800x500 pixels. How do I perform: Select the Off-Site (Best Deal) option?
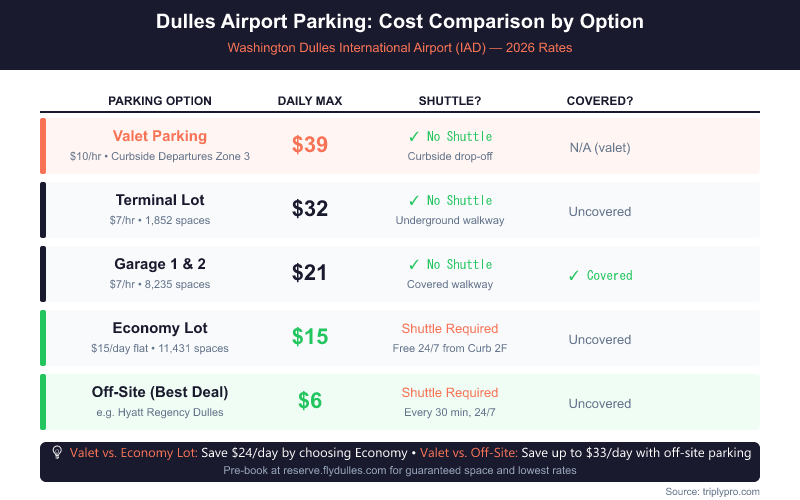[x=160, y=392]
